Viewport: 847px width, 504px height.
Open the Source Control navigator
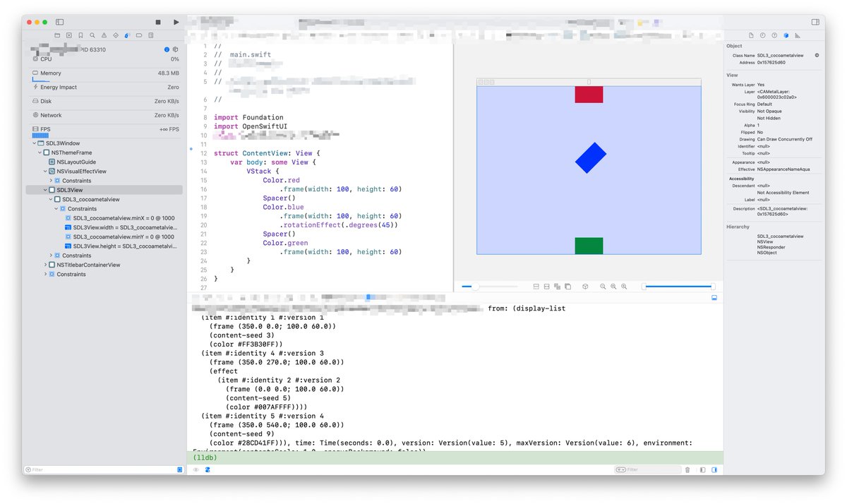point(68,35)
